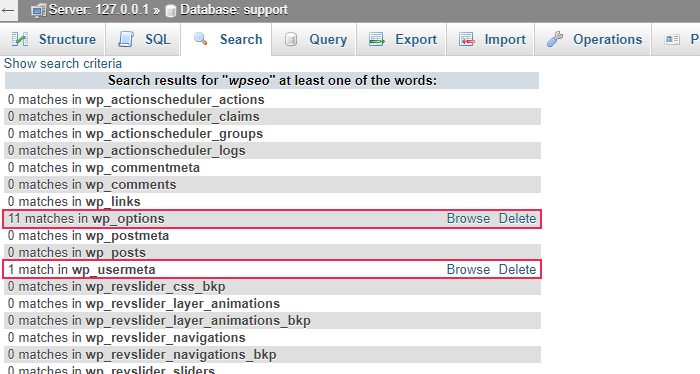The width and height of the screenshot is (700, 374).
Task: Open the Query tab
Action: point(314,39)
